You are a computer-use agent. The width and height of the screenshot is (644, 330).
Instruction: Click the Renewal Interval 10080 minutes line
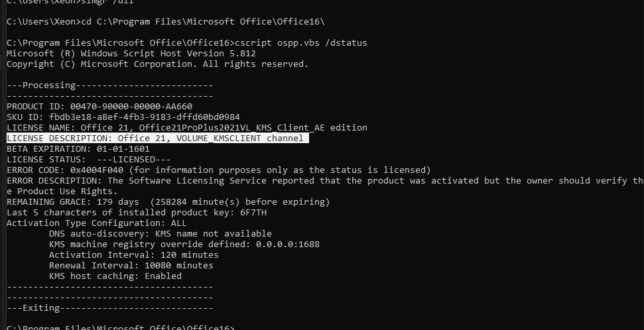point(131,266)
